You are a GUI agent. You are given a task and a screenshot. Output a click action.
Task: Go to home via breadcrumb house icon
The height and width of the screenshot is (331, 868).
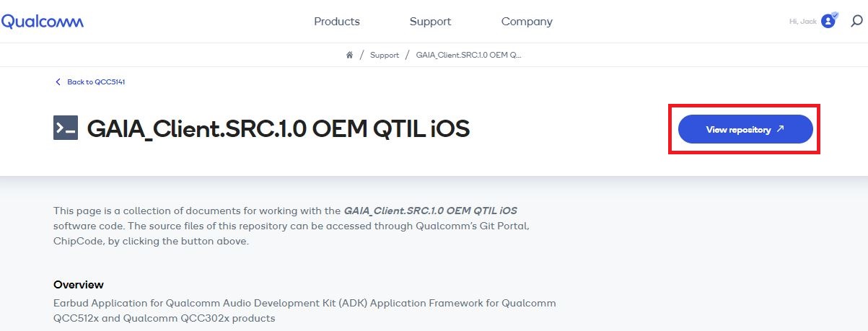(x=350, y=55)
